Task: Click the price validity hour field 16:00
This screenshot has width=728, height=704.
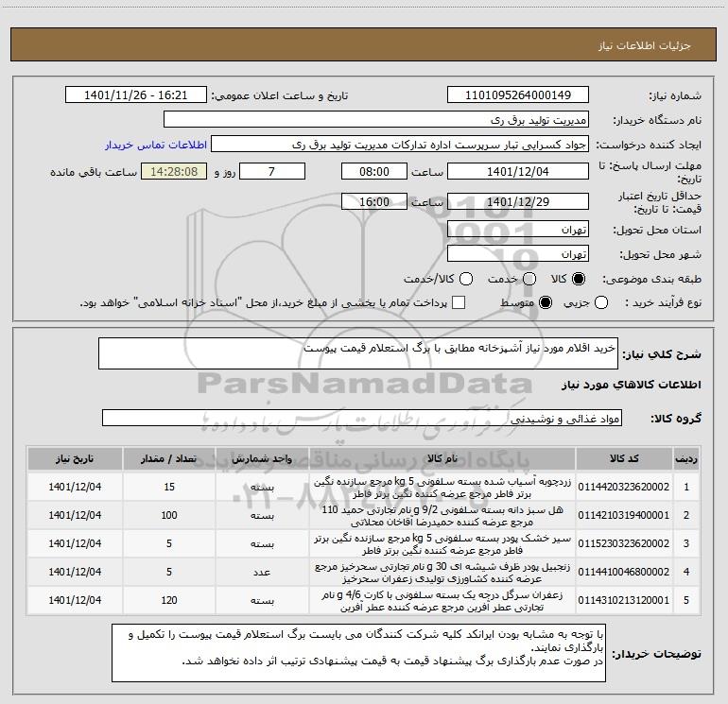Action: [374, 201]
